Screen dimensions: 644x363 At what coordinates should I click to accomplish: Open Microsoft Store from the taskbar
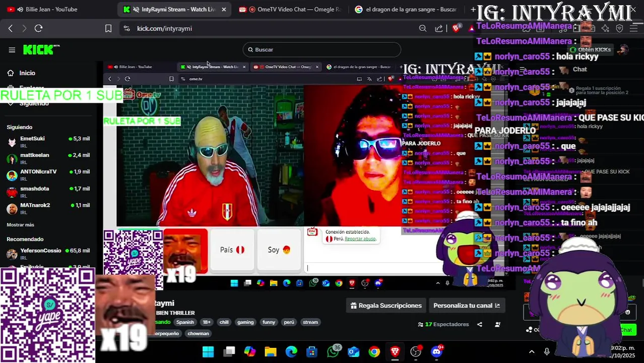click(x=312, y=351)
